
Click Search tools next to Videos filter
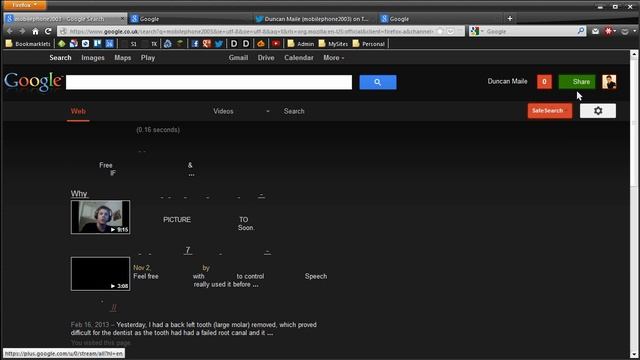coord(294,111)
